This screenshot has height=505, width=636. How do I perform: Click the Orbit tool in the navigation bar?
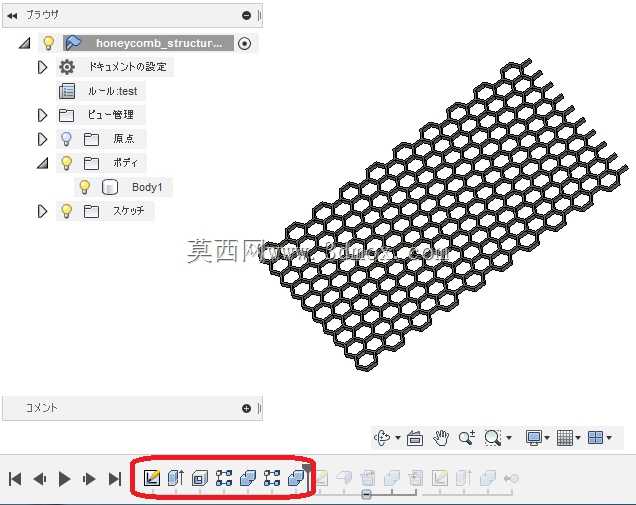382,438
